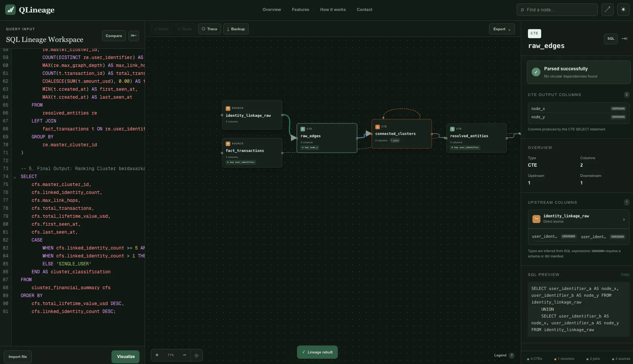Click the Undo toolbar button
Image resolution: width=633 pixels, height=364 pixels.
point(161,29)
